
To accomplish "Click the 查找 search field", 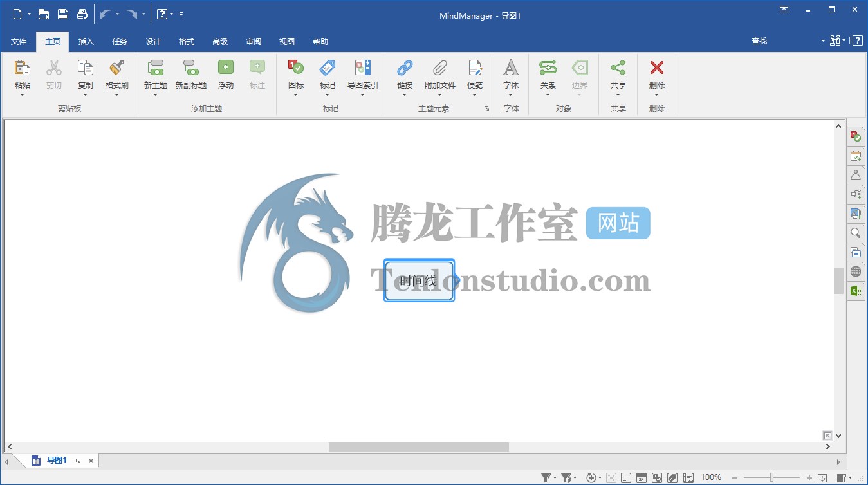I will pyautogui.click(x=784, y=41).
